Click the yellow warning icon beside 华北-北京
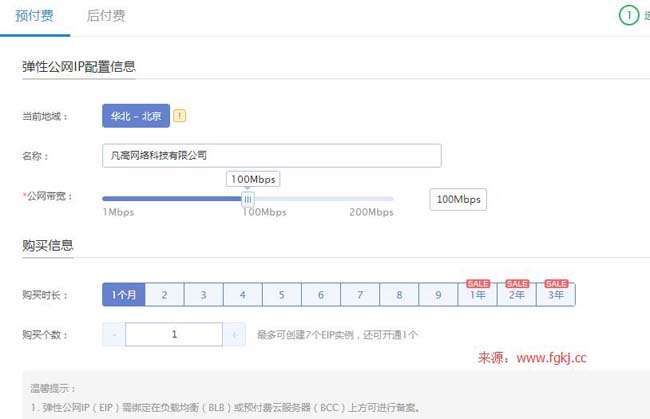The image size is (650, 419). tap(180, 116)
